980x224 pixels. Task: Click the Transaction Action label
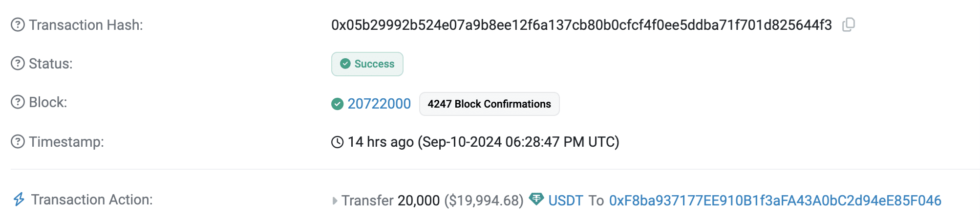point(92,200)
